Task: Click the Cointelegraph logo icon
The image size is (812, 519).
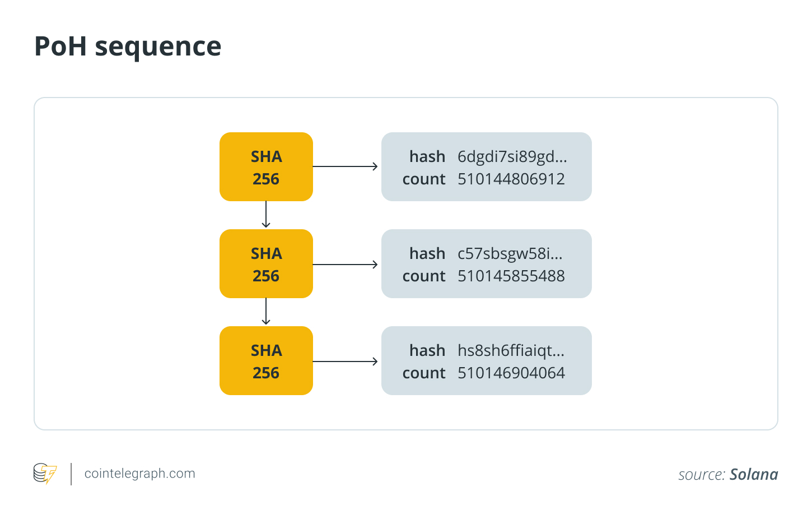Action: (x=45, y=474)
